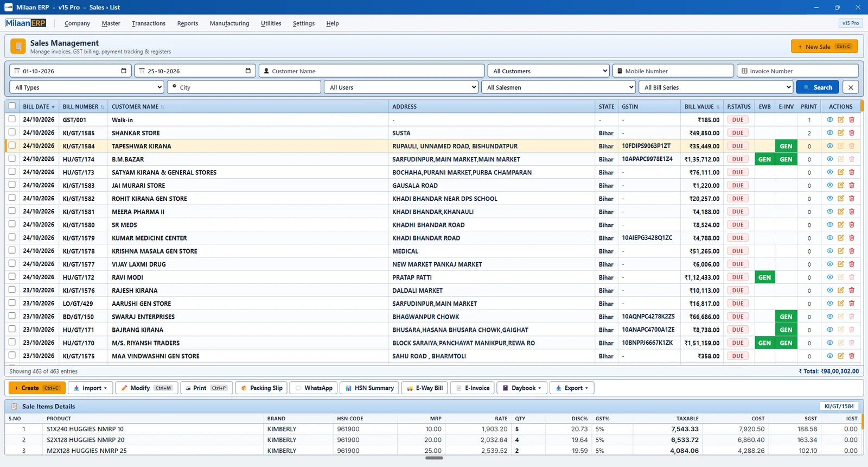Click the Customer Name search field

372,71
